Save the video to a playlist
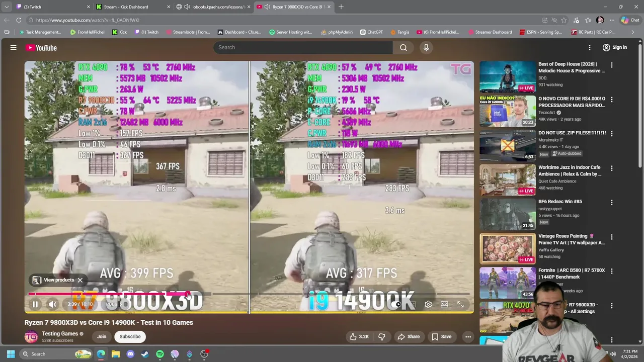 [x=441, y=337]
